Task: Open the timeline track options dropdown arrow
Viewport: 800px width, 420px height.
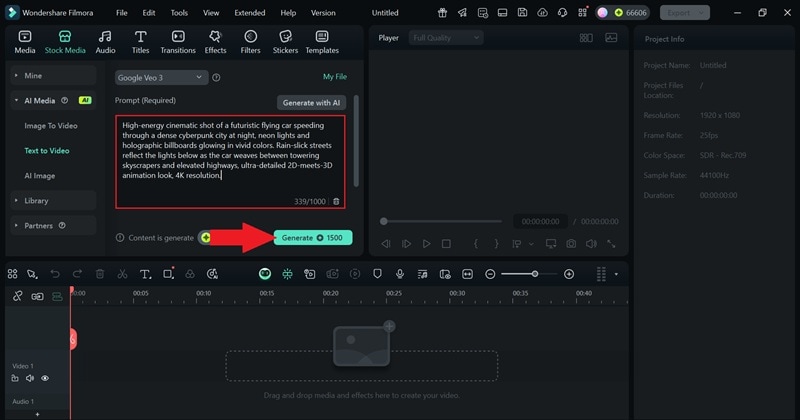Action: click(x=616, y=275)
